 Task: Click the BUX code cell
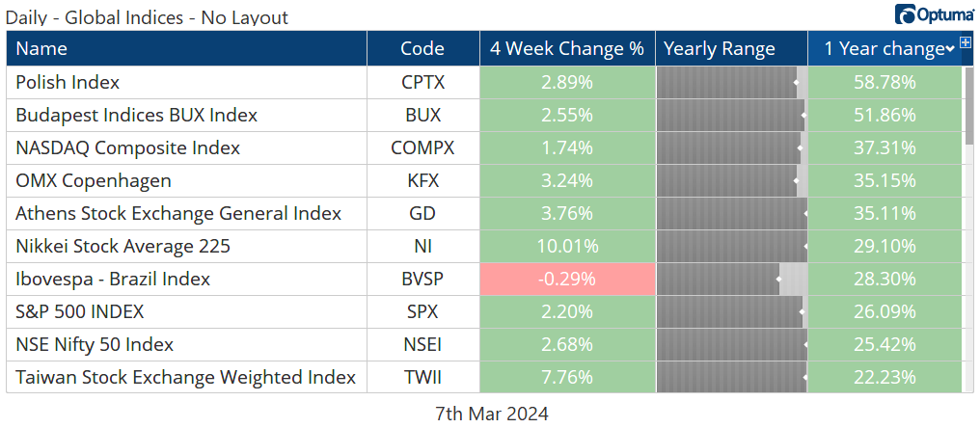(x=422, y=116)
